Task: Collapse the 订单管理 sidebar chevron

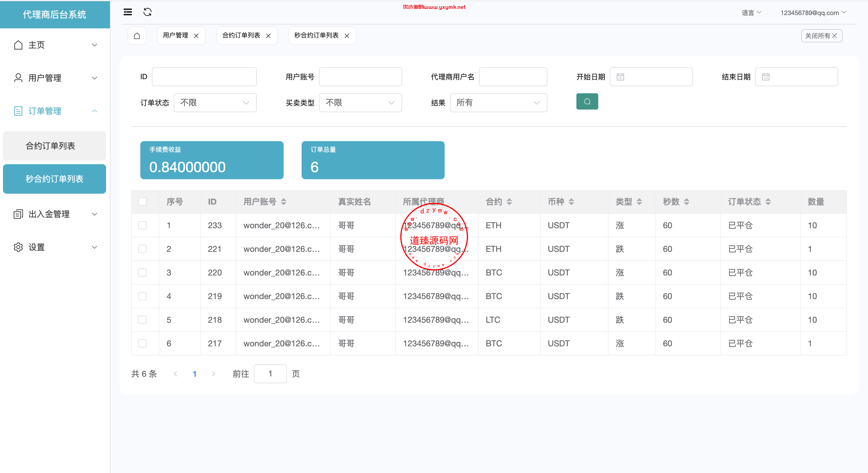Action: coord(95,111)
